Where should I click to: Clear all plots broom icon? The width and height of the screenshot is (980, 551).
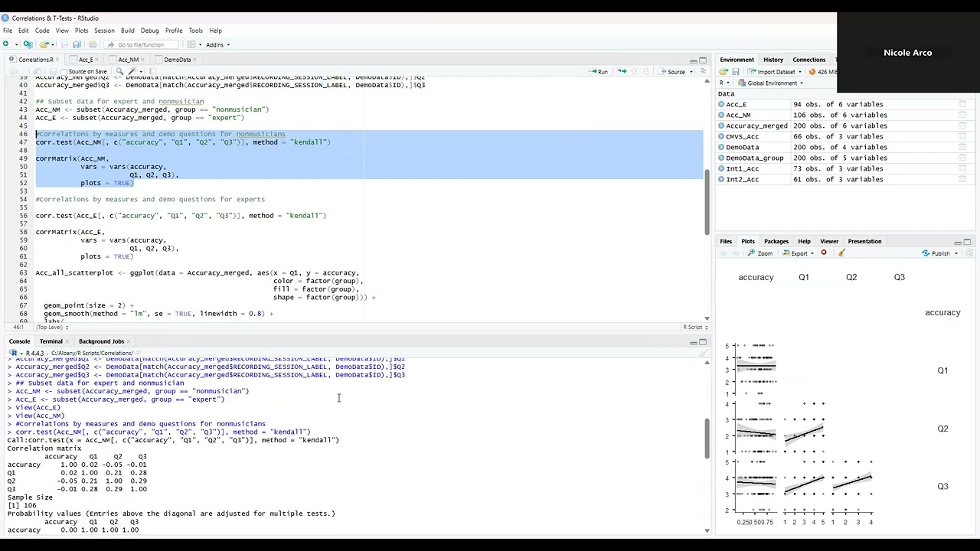[x=841, y=253]
